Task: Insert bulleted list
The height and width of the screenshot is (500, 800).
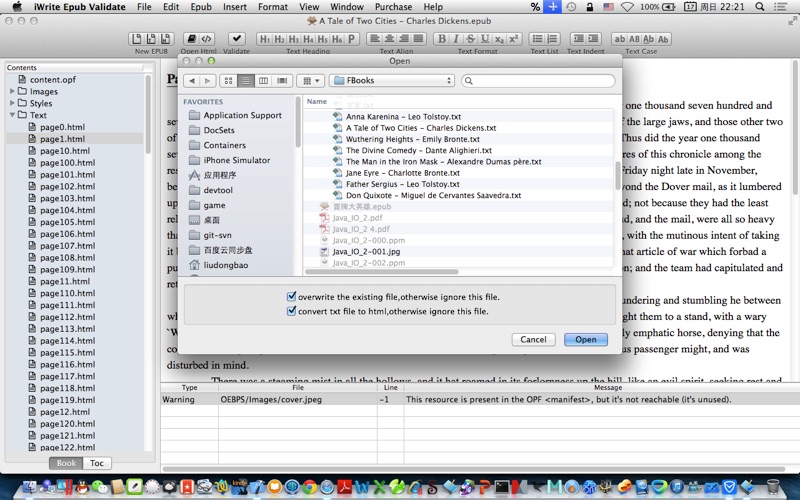Action: pos(537,39)
